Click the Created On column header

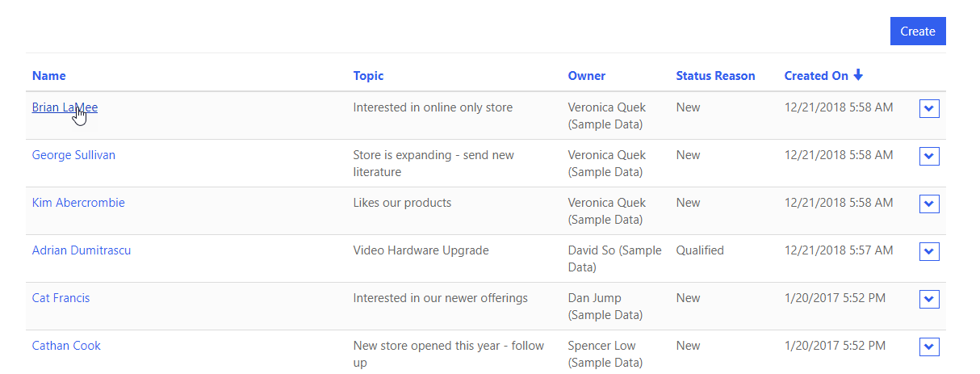click(x=816, y=76)
